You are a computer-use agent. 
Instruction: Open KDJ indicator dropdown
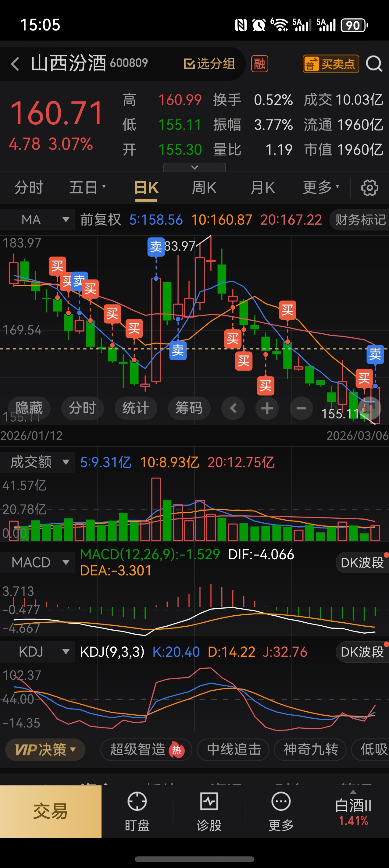[37, 652]
